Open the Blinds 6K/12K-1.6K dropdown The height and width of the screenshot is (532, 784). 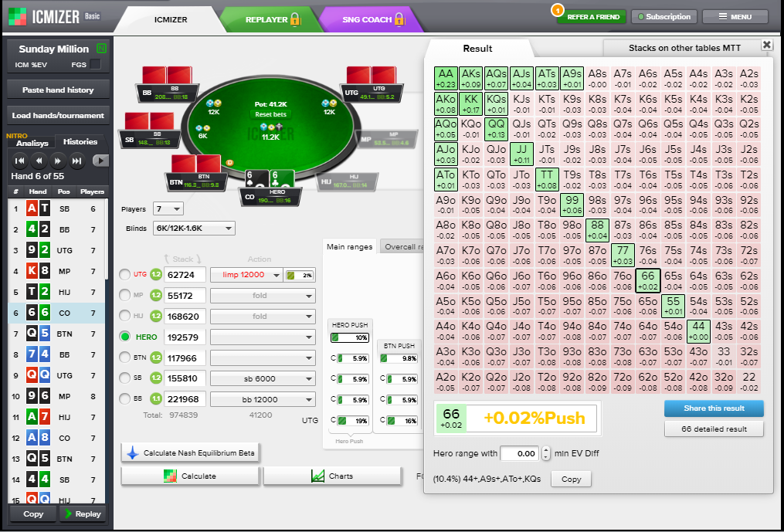click(x=194, y=229)
